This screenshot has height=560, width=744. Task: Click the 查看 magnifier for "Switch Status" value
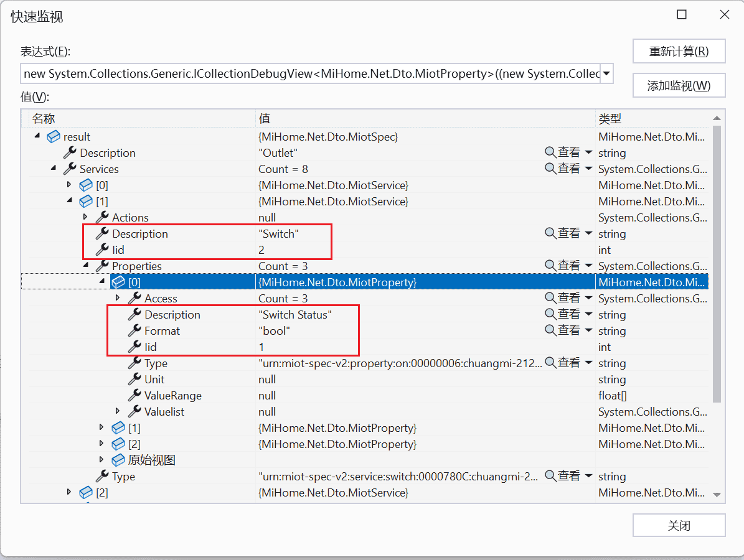(x=549, y=314)
